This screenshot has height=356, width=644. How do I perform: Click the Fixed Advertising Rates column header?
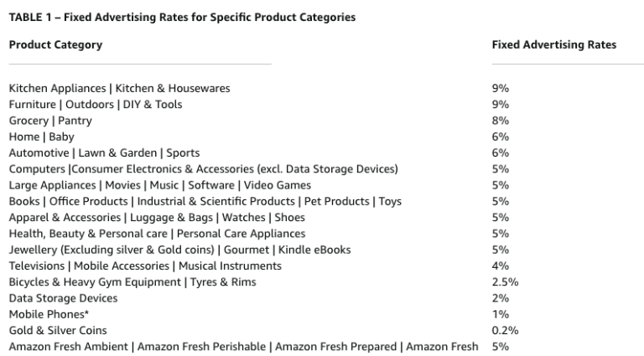point(553,45)
